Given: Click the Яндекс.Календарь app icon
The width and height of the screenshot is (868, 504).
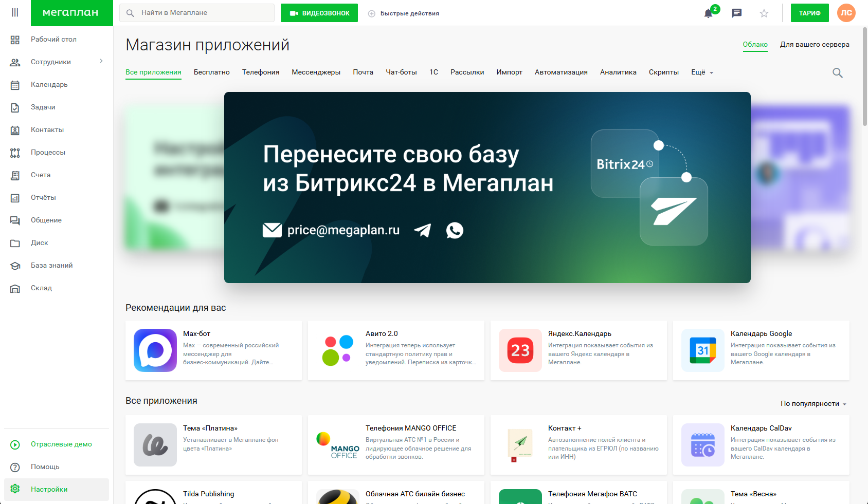Looking at the screenshot, I should click(520, 350).
